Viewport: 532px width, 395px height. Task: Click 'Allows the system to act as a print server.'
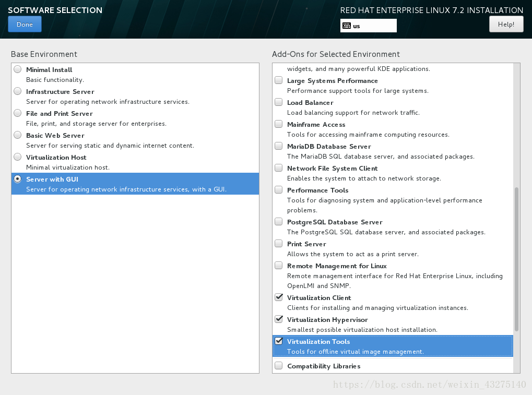point(353,254)
